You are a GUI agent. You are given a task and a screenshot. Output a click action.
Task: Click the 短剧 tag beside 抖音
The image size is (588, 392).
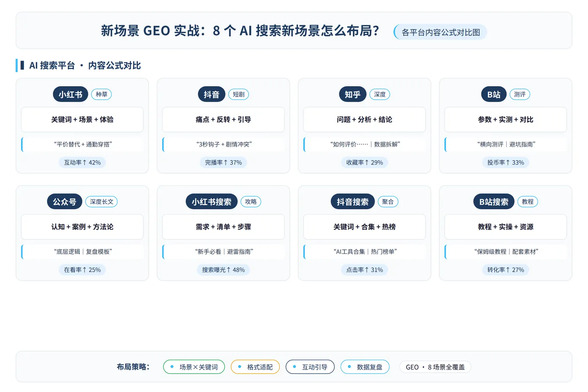[239, 95]
